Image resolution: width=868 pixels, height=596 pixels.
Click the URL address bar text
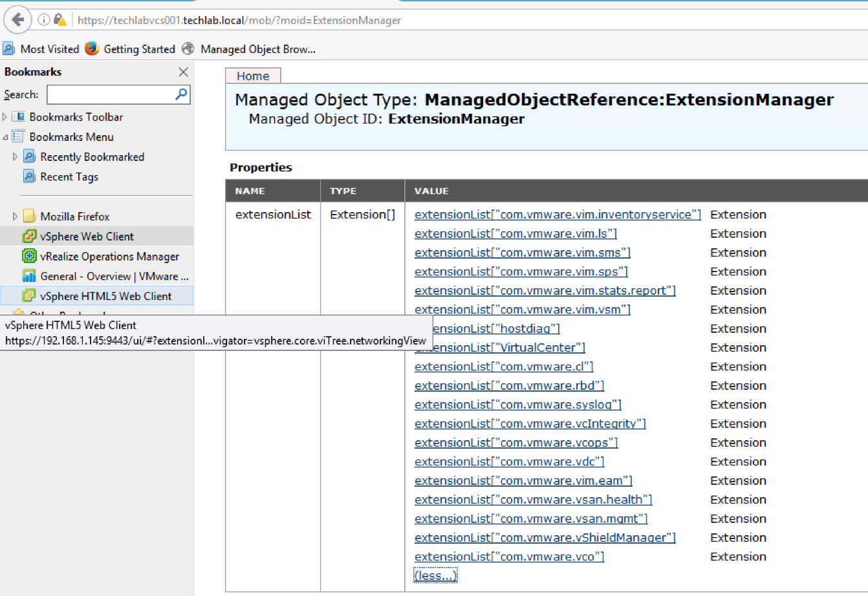tap(239, 20)
